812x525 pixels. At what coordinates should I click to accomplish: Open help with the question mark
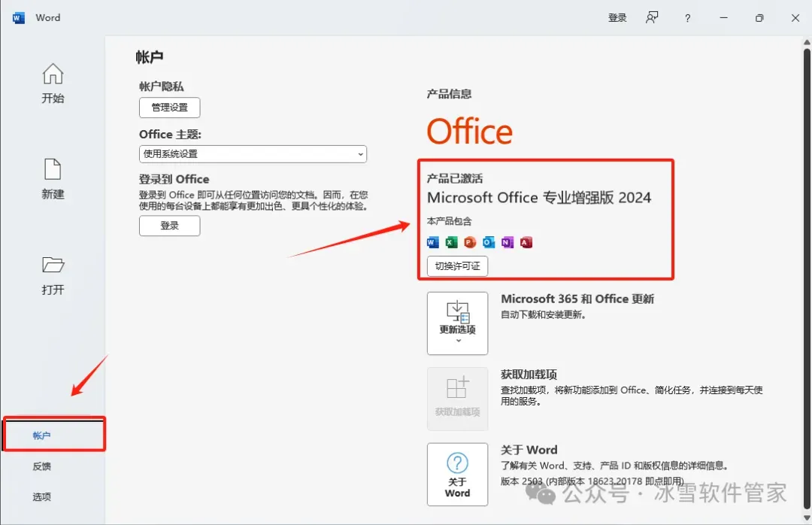coord(687,18)
